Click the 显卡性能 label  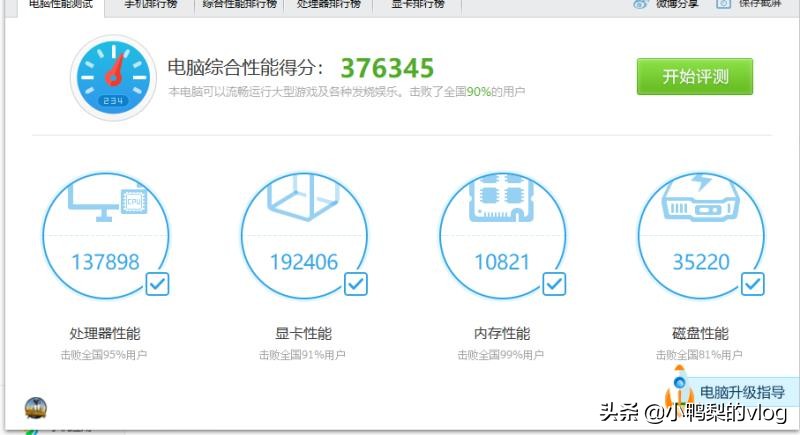pyautogui.click(x=304, y=334)
